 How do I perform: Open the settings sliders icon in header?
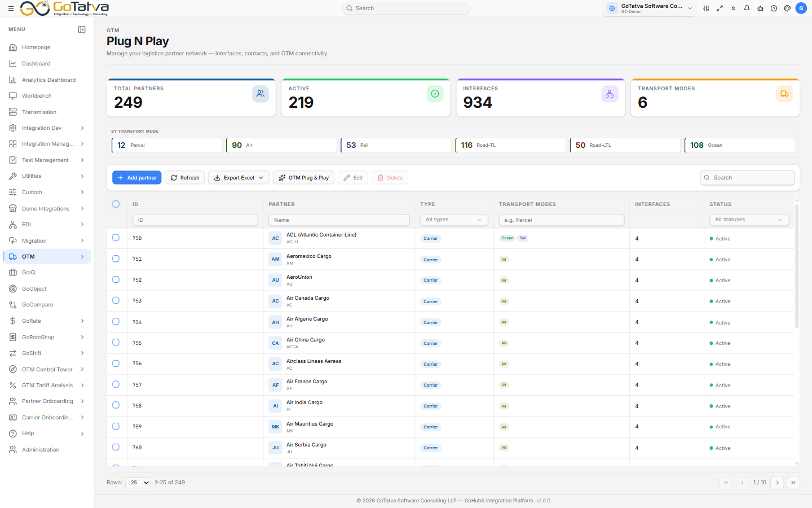(706, 8)
